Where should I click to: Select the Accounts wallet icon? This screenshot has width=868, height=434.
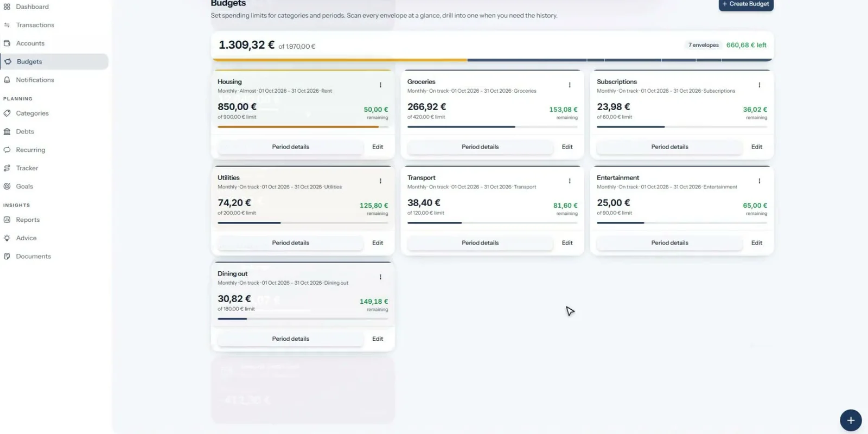pos(7,43)
